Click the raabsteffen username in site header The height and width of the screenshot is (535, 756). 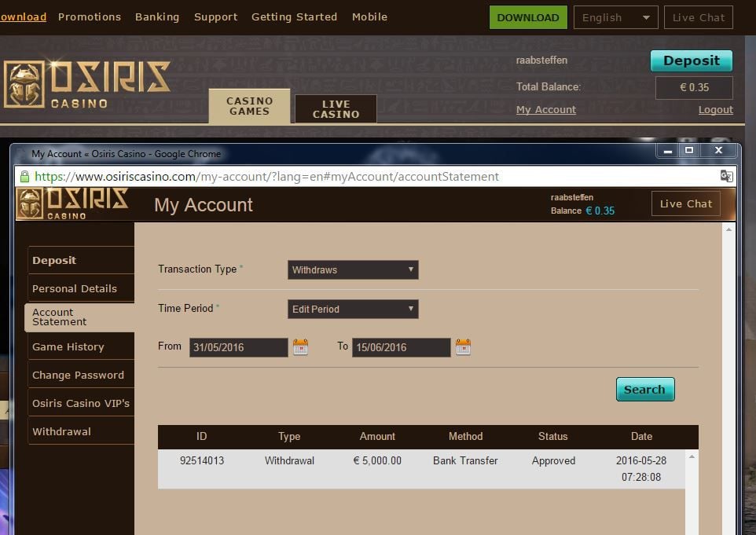tap(541, 60)
